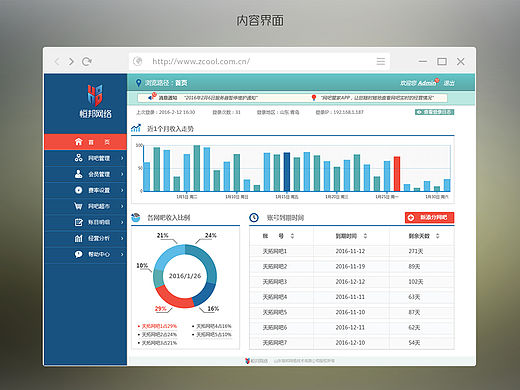Open the APP promotion notice text
Image resolution: width=520 pixels, height=390 pixels.
[377, 98]
